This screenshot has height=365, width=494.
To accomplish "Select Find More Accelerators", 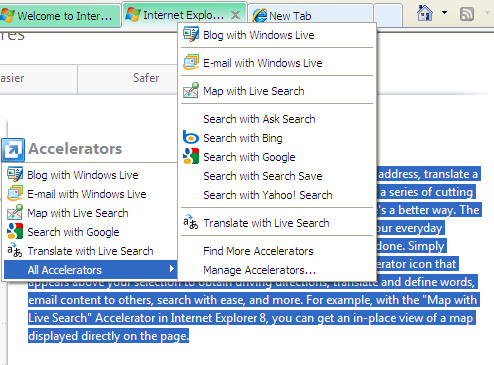I will click(x=277, y=251).
